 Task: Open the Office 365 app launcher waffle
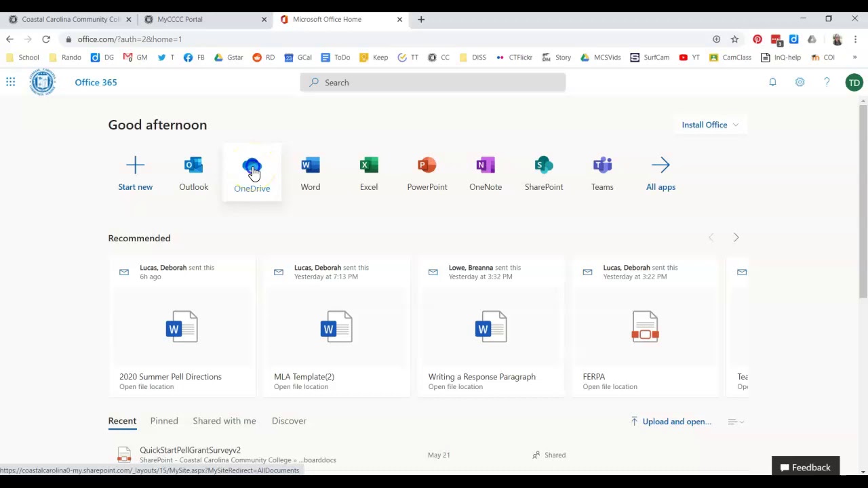11,82
